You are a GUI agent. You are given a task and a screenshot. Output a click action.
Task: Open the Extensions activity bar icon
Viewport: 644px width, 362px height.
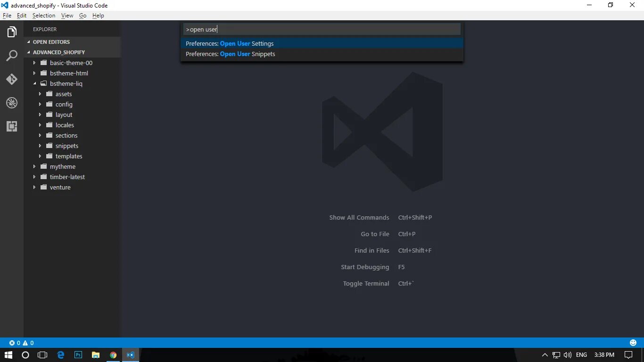(x=12, y=126)
